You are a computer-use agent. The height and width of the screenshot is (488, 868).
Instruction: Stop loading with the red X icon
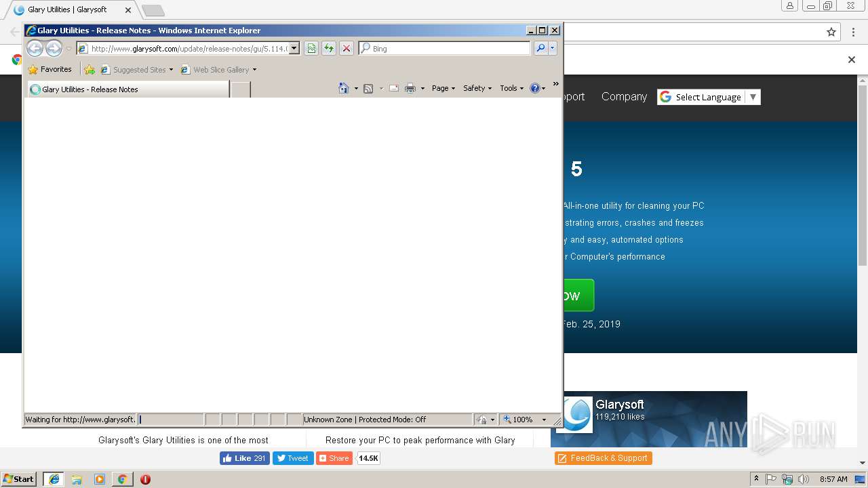click(347, 48)
